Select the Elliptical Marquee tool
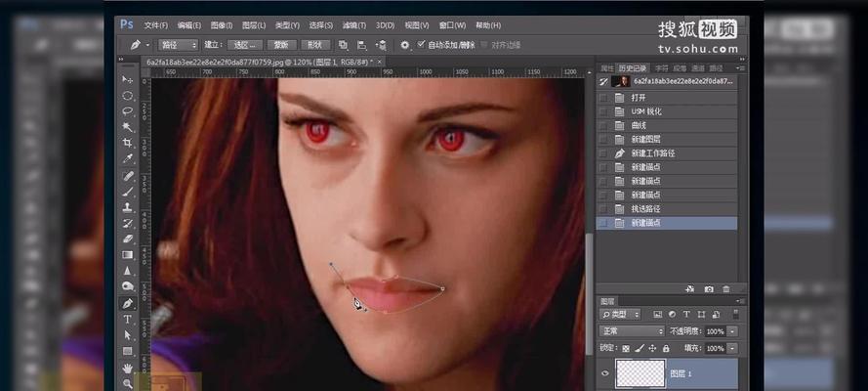 128,95
